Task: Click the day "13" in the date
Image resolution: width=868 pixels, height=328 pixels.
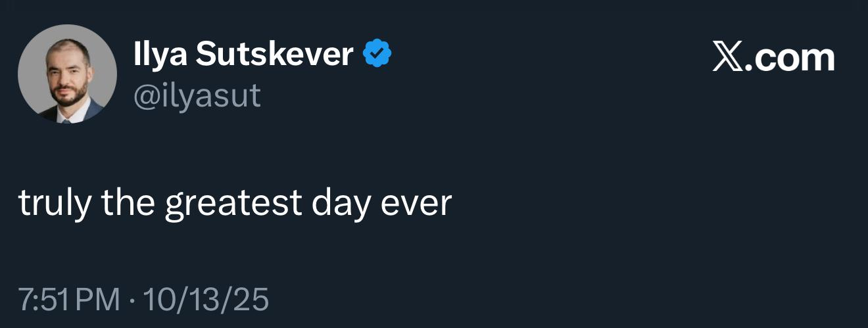Action: (205, 300)
